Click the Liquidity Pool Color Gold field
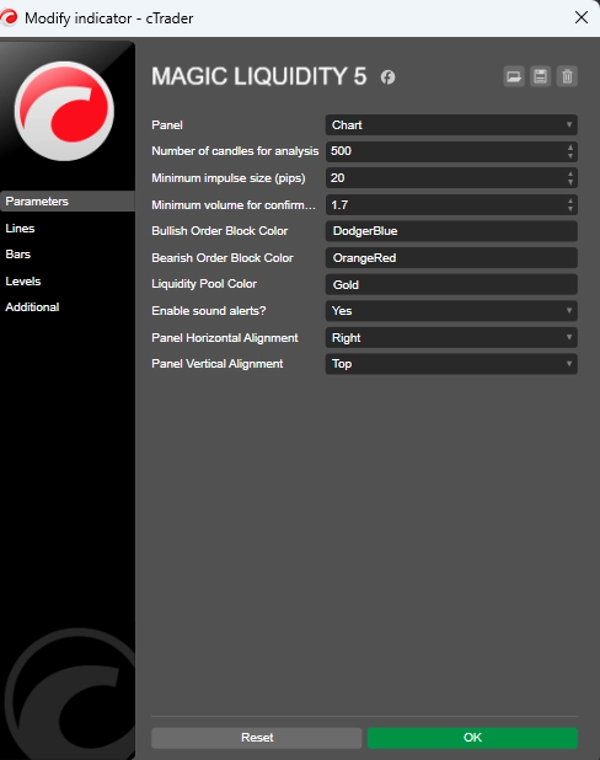Image resolution: width=600 pixels, height=760 pixels. tap(451, 285)
